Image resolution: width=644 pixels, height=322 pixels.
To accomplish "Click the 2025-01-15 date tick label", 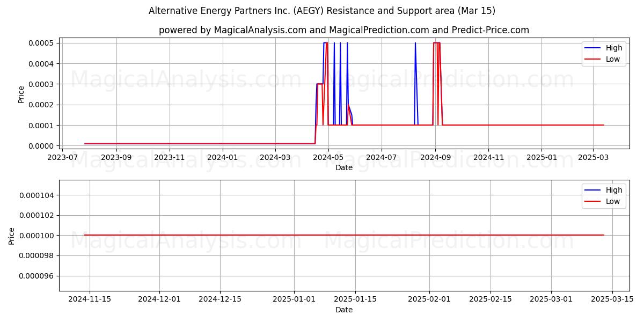I will [355, 299].
